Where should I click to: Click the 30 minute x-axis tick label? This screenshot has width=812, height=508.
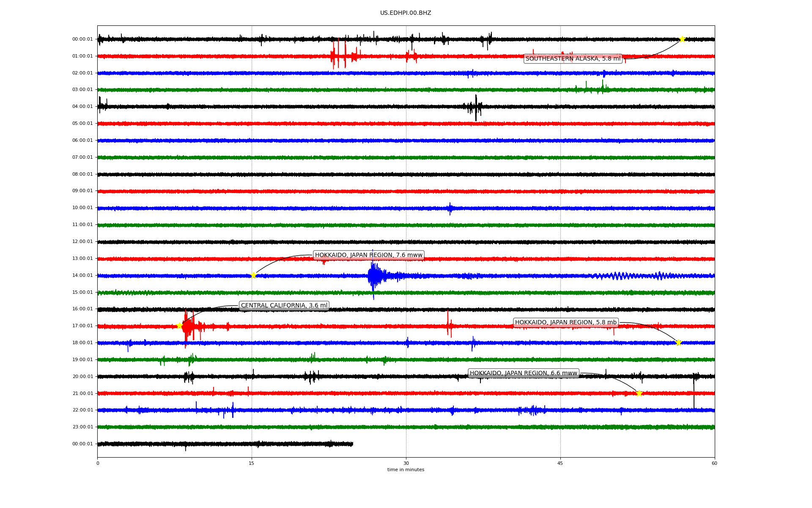click(x=406, y=463)
